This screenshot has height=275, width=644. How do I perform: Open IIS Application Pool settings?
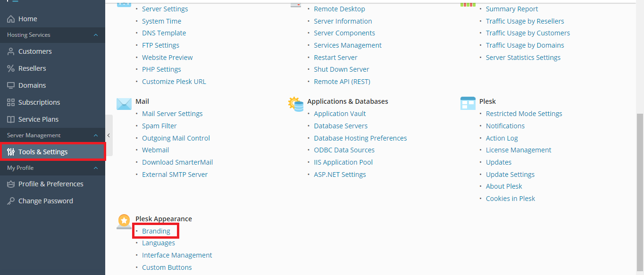(343, 162)
